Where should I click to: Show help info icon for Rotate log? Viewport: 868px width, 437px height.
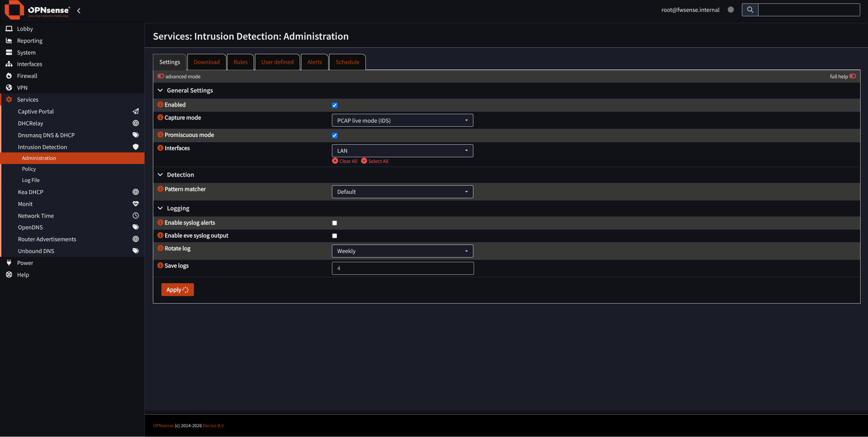[160, 248]
